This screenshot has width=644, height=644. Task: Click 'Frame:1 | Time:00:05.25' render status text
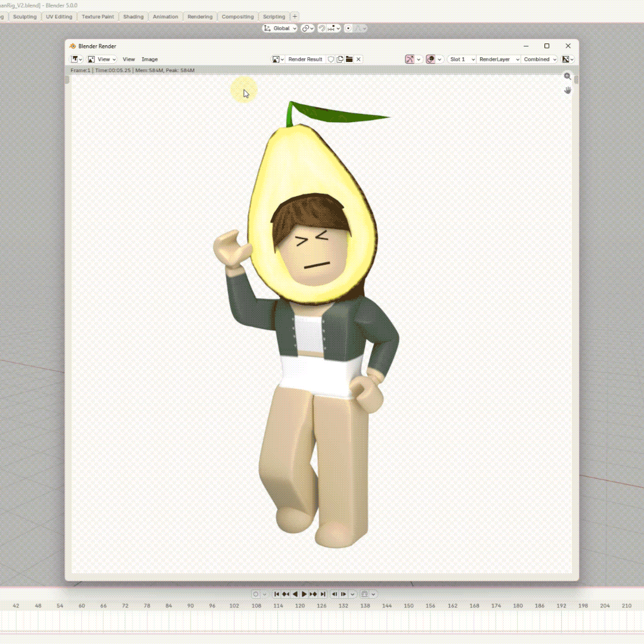(101, 70)
